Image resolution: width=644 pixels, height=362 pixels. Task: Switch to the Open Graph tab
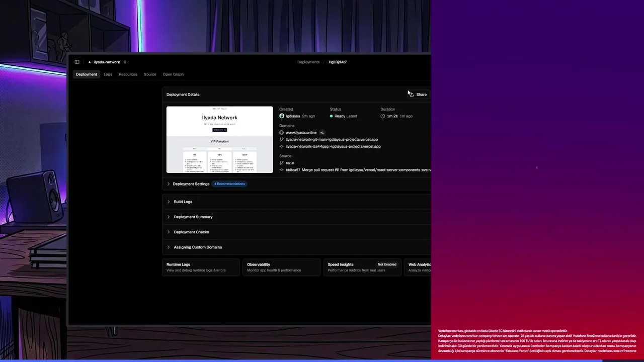coord(173,74)
